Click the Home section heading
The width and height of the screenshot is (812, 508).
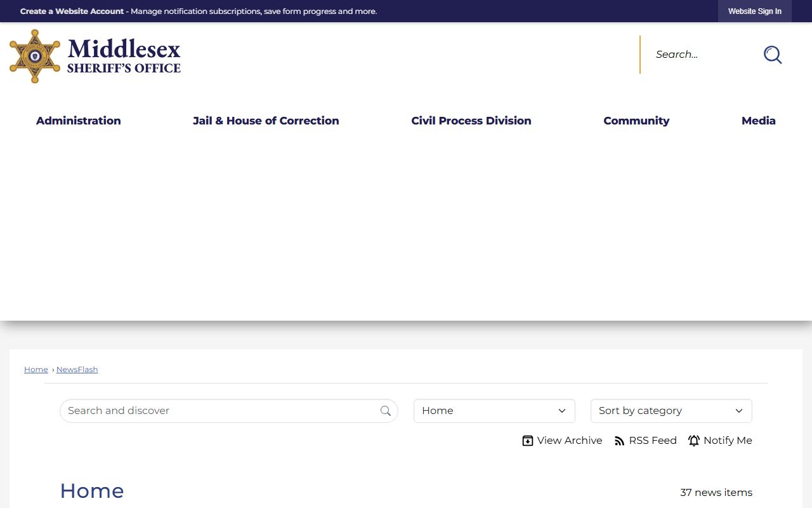point(92,491)
